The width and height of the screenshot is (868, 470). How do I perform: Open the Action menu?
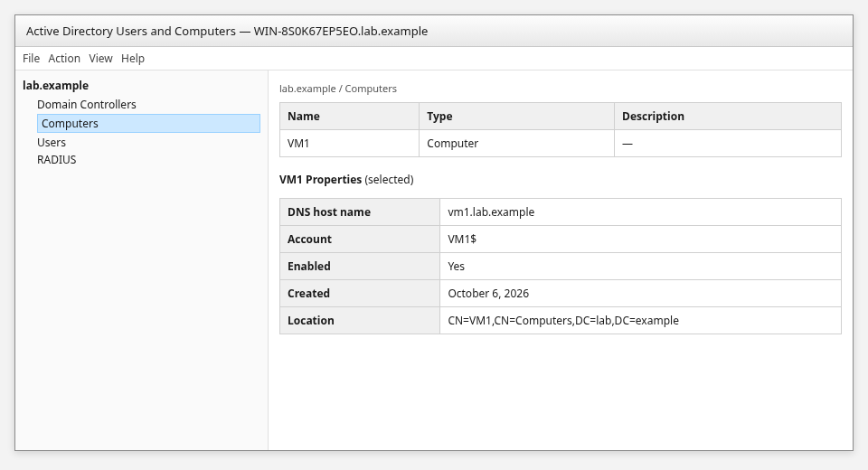click(64, 58)
